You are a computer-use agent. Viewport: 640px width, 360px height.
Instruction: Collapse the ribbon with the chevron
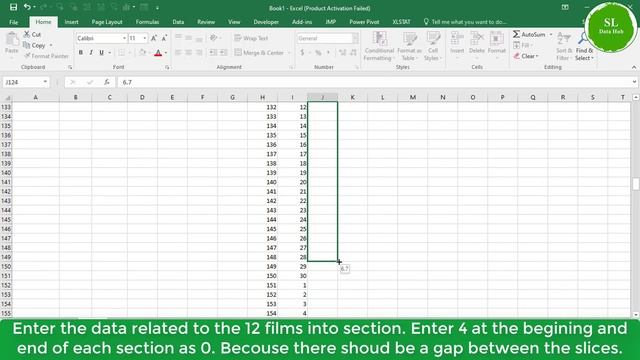634,67
